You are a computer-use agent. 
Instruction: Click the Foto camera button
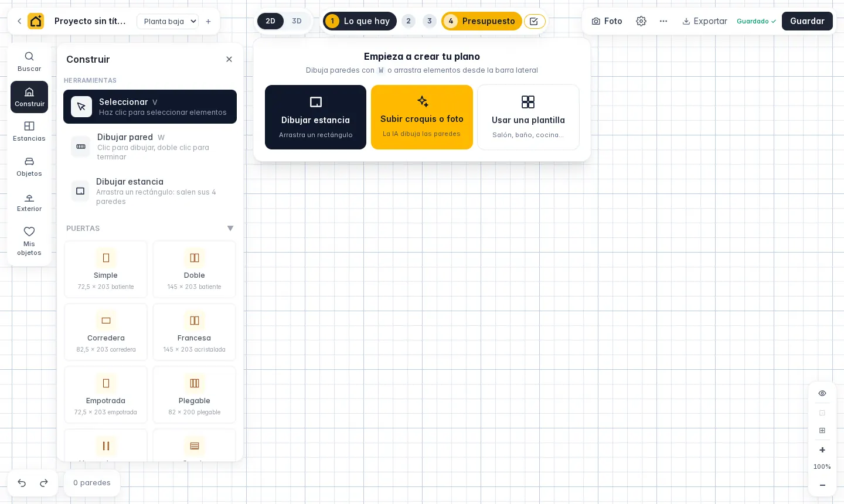point(607,21)
